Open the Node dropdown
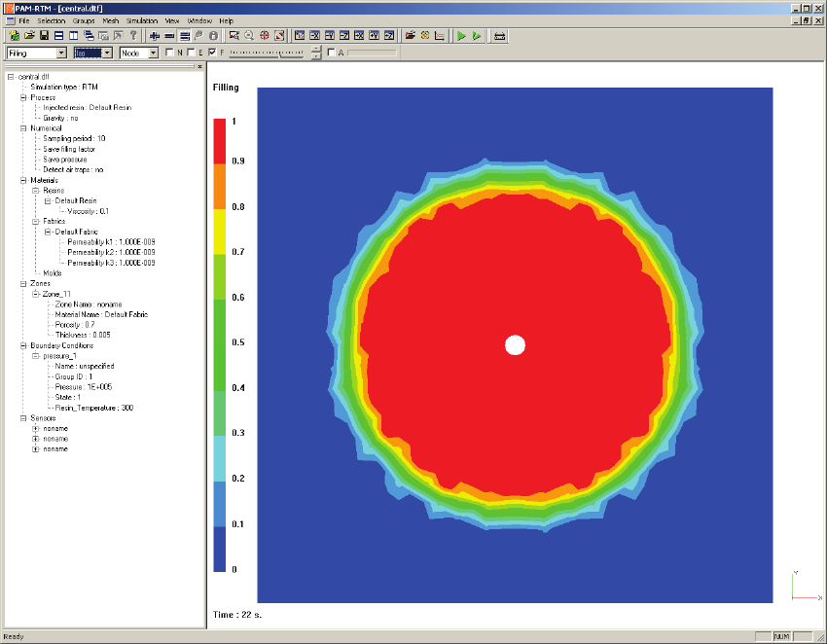Image resolution: width=827 pixels, height=644 pixels. pos(153,53)
